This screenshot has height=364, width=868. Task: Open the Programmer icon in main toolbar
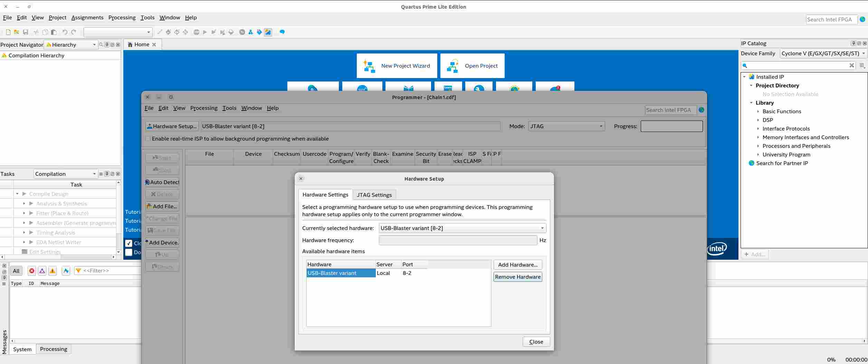point(259,32)
